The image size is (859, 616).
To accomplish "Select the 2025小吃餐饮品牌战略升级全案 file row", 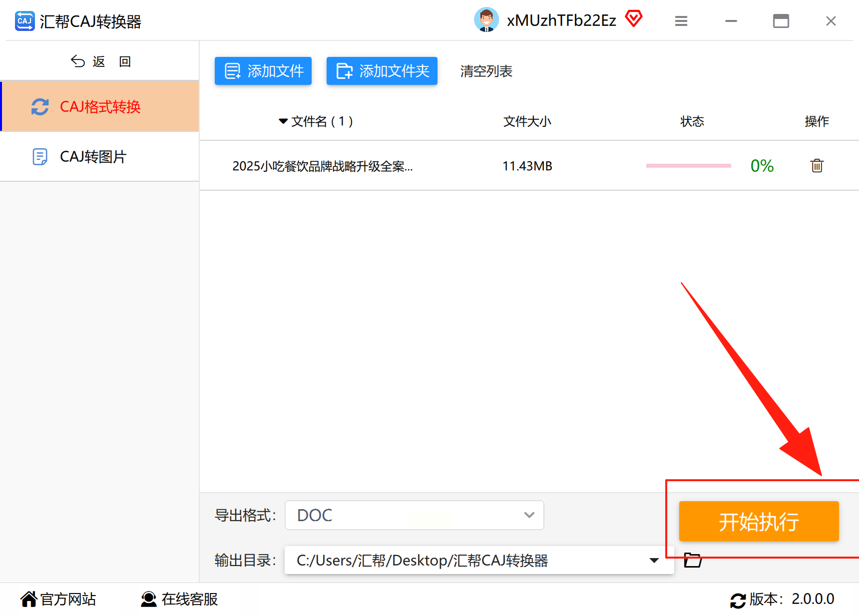I will tap(323, 166).
